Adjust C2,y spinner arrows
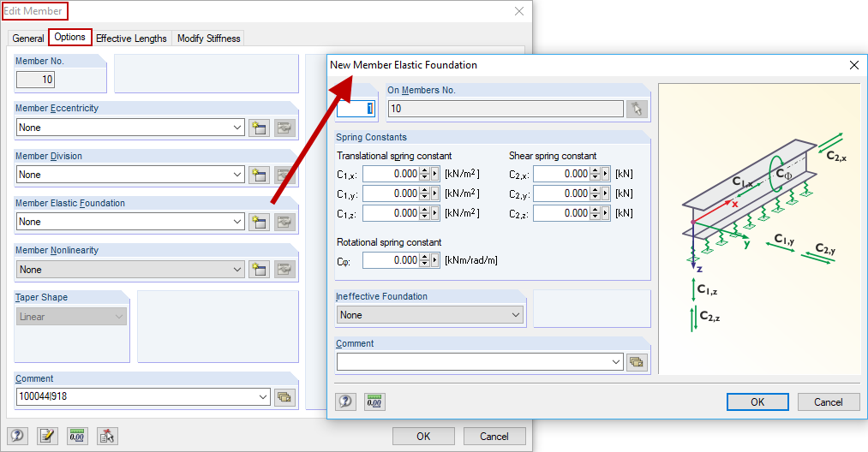The width and height of the screenshot is (868, 452). 595,193
